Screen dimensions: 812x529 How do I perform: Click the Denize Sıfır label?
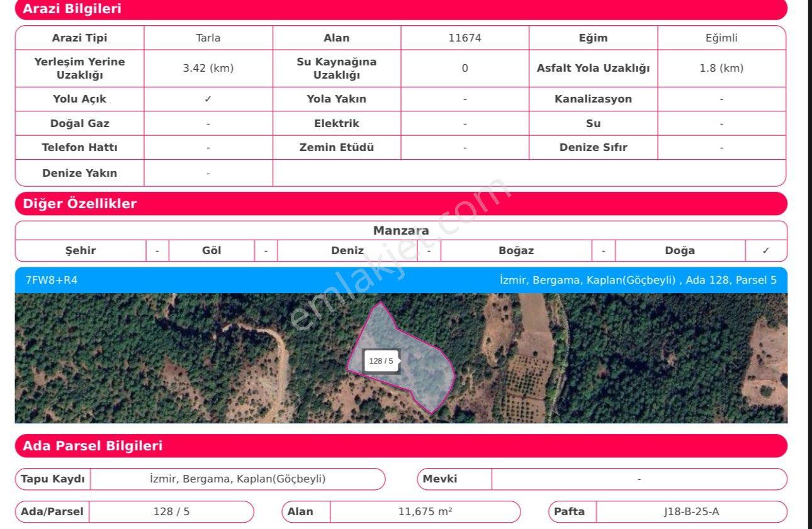click(x=593, y=148)
